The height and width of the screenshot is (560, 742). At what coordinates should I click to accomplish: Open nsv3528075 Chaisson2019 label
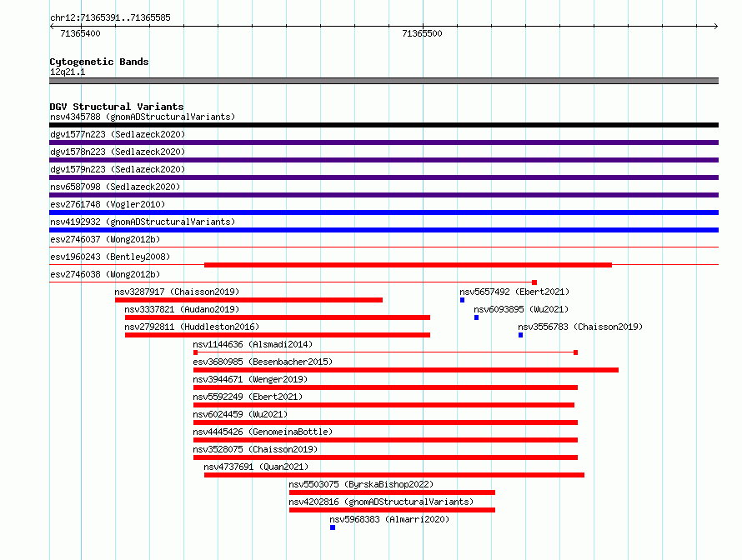tap(255, 449)
